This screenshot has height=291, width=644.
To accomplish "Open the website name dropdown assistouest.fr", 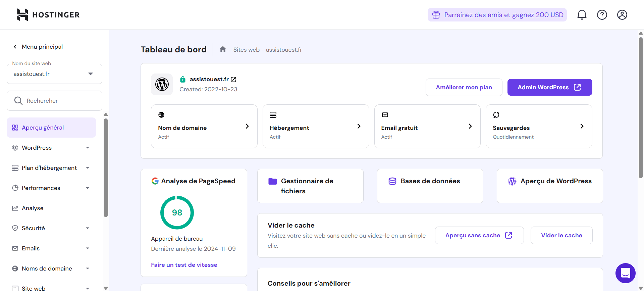I will coord(54,74).
